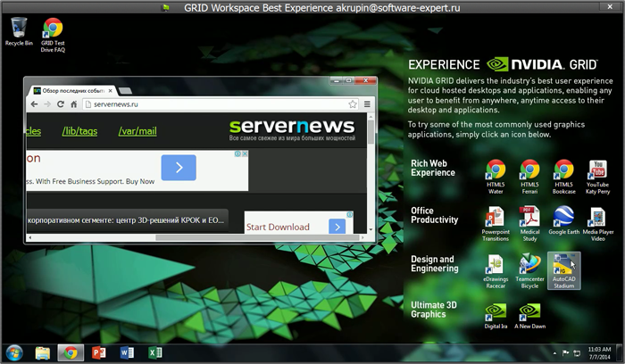625x364 pixels.
Task: Bookmark page with the star icon
Action: coord(353,104)
